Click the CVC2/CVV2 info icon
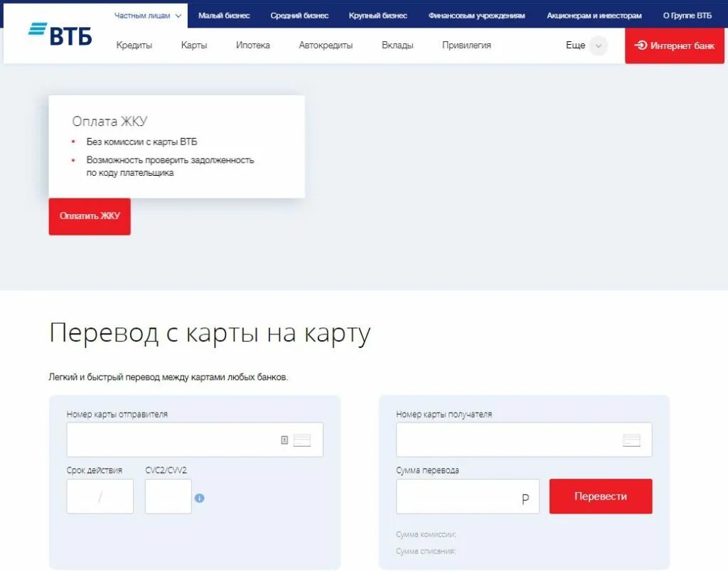The height and width of the screenshot is (572, 728). click(x=200, y=497)
